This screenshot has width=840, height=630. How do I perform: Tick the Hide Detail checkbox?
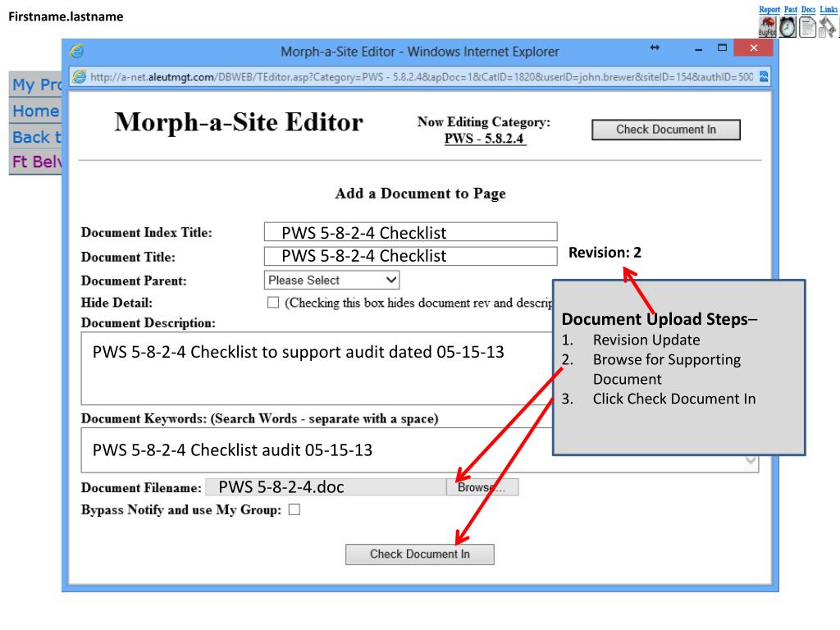(x=273, y=303)
